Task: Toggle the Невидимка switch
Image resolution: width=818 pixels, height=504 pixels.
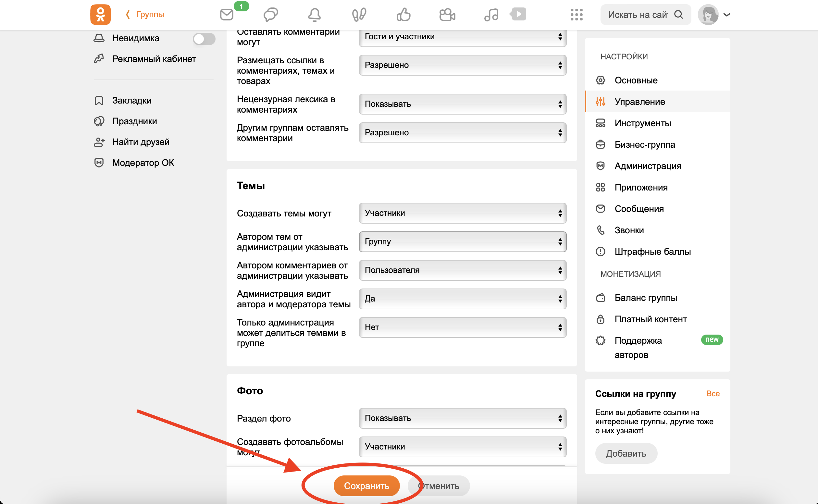Action: (204, 39)
